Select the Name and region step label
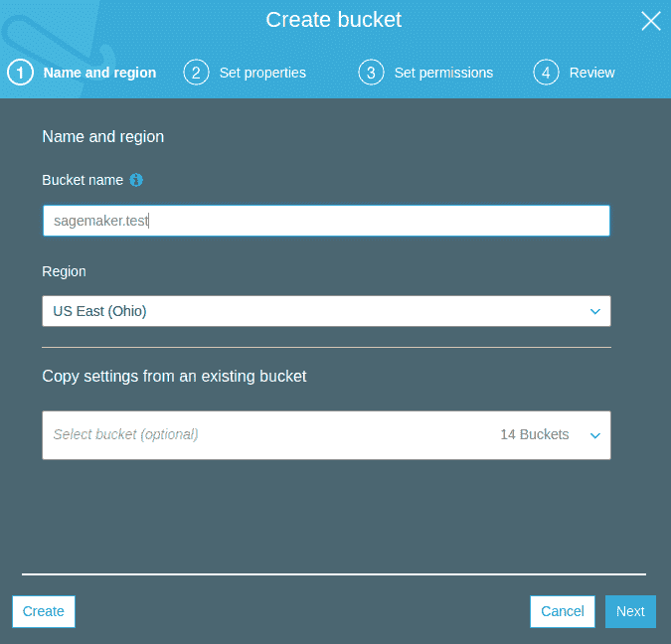 click(99, 73)
